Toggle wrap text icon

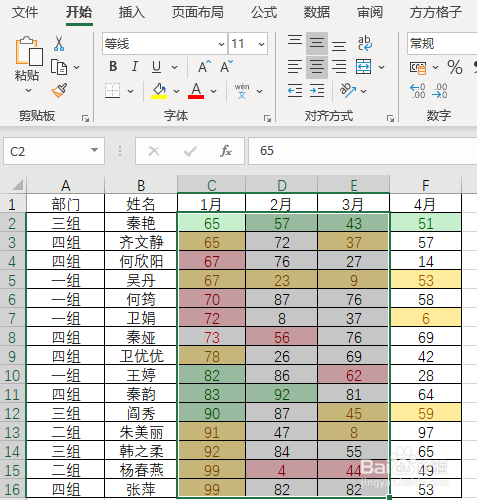pos(364,43)
